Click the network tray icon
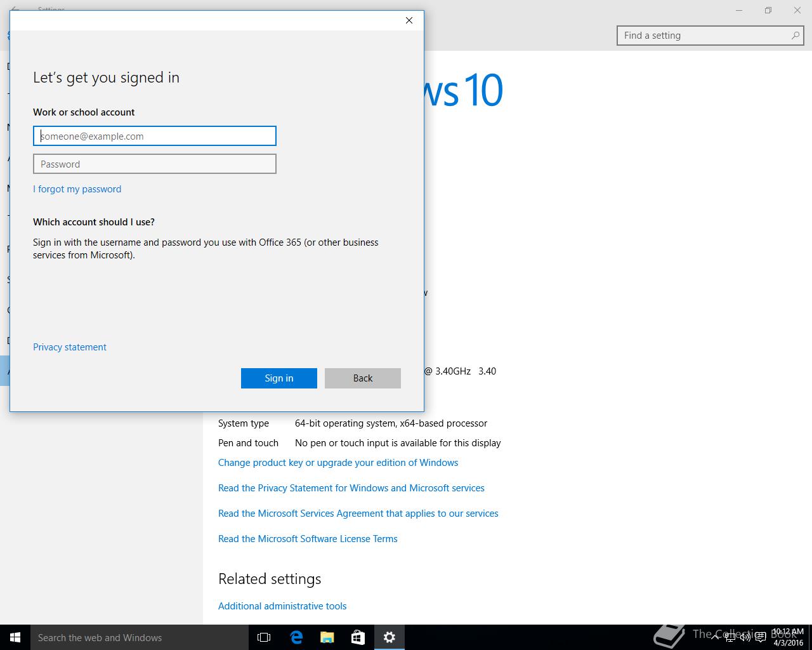812x650 pixels. [730, 637]
